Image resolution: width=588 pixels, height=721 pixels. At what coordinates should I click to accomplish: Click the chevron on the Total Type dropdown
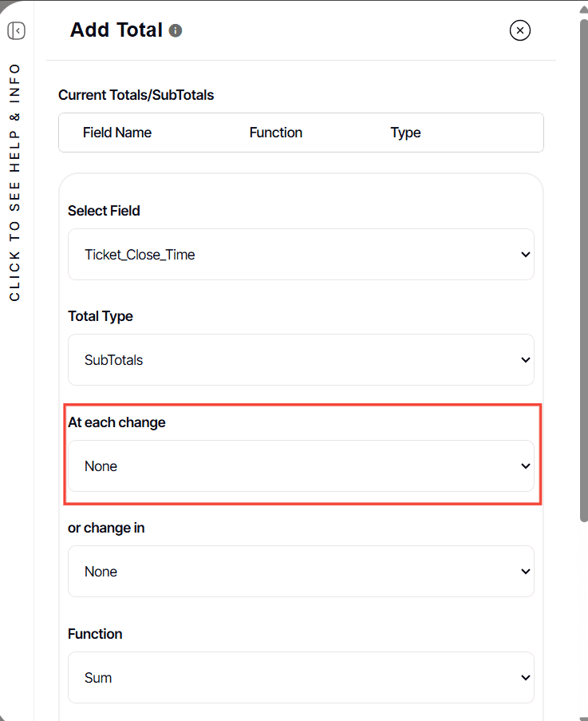point(525,359)
